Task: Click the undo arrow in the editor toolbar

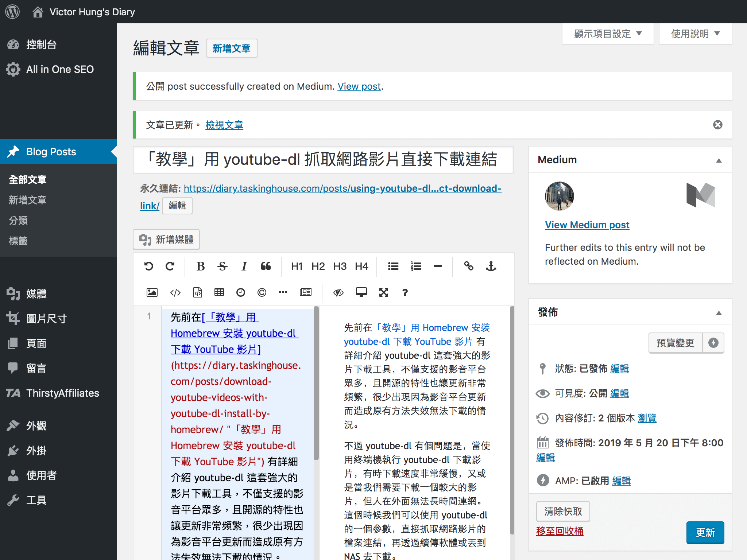Action: (148, 267)
